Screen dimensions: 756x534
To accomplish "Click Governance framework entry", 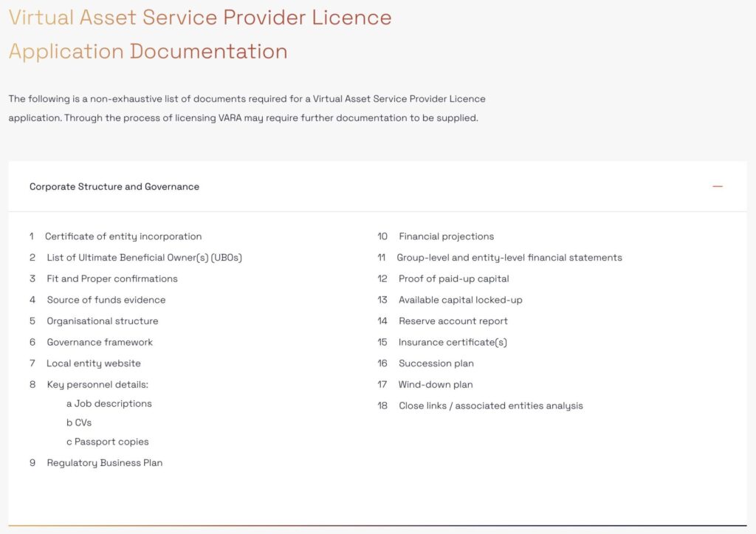I will click(100, 342).
